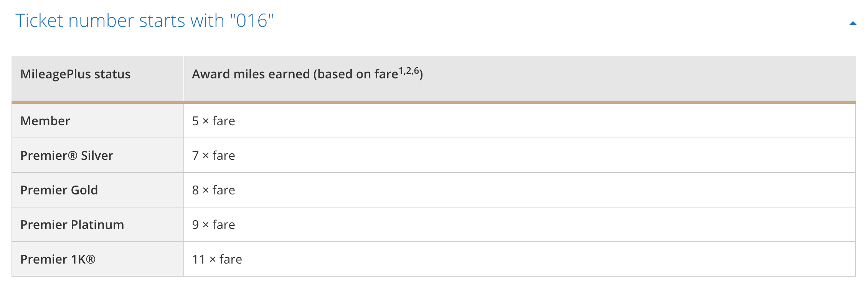Click the Award miles earned column header
Image resolution: width=868 pixels, height=292 pixels.
[295, 74]
